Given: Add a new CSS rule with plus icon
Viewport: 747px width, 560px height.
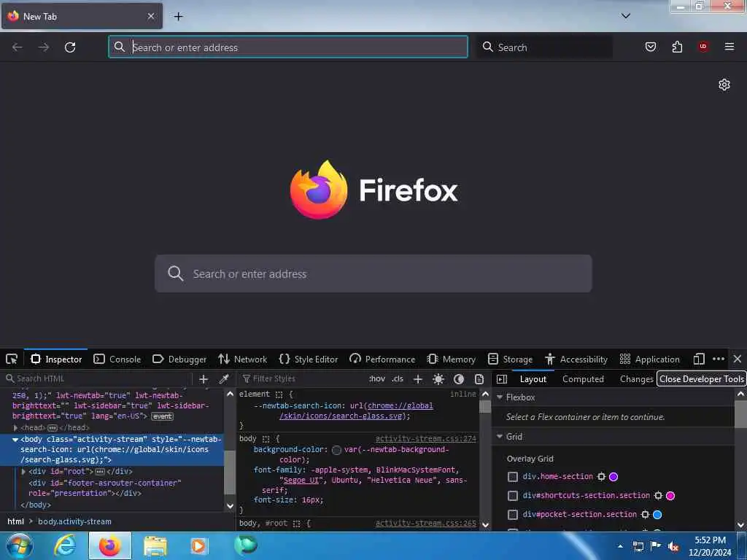Looking at the screenshot, I should click(418, 379).
